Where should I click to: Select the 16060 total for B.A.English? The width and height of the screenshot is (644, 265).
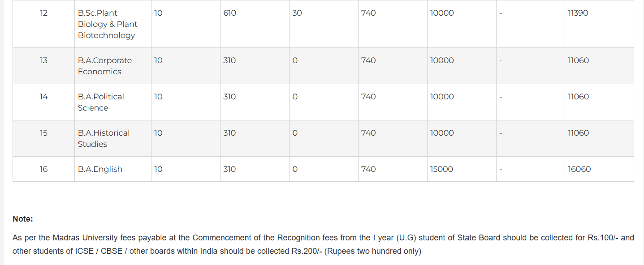click(x=579, y=169)
